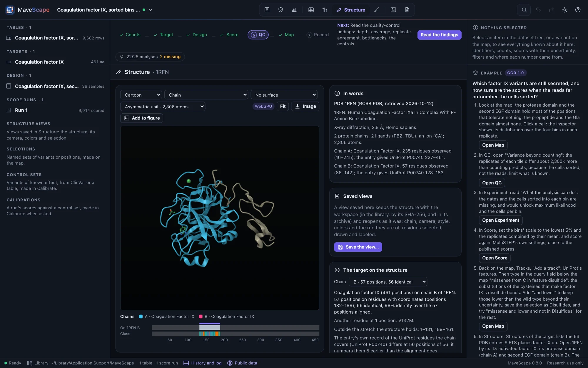The width and height of the screenshot is (588, 368).
Task: Click the file report icon in top toolbar
Action: click(x=407, y=10)
